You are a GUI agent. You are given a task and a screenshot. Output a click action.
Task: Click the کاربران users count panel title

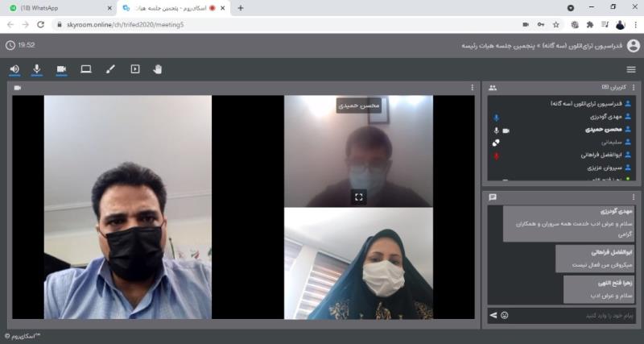pyautogui.click(x=614, y=88)
